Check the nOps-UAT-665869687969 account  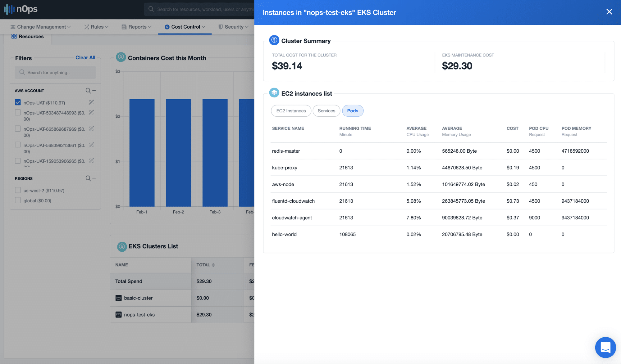click(18, 128)
